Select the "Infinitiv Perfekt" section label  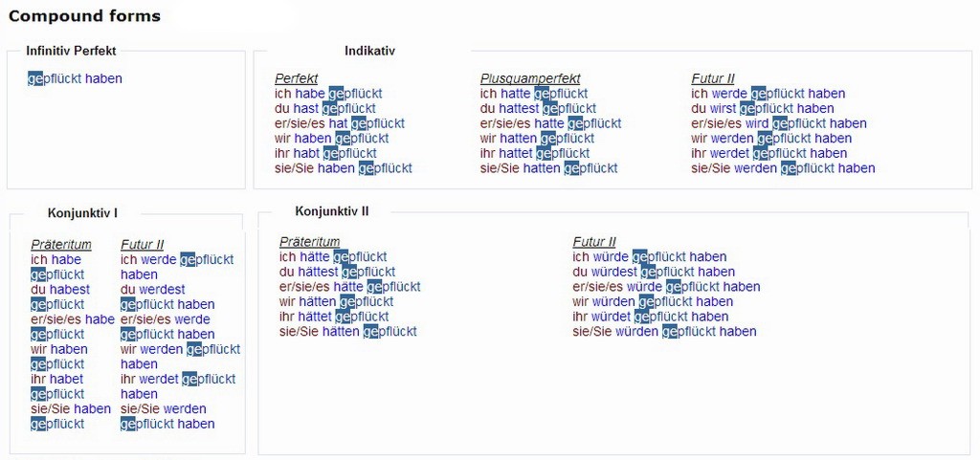(71, 51)
